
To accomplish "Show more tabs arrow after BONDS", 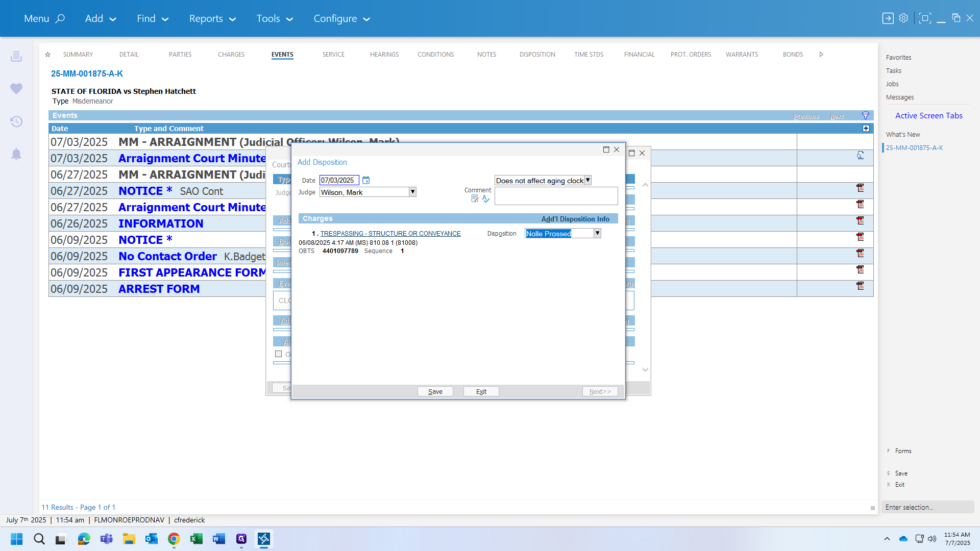I will (821, 55).
